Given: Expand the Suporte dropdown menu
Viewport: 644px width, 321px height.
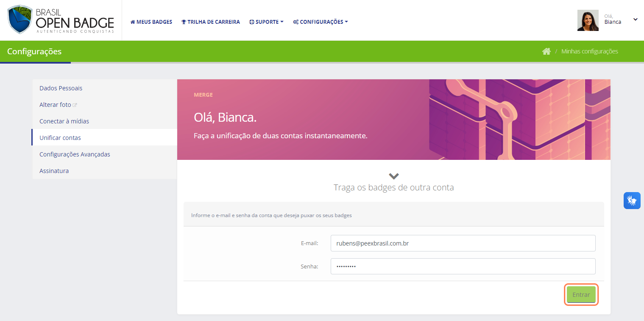Looking at the screenshot, I should coord(266,22).
